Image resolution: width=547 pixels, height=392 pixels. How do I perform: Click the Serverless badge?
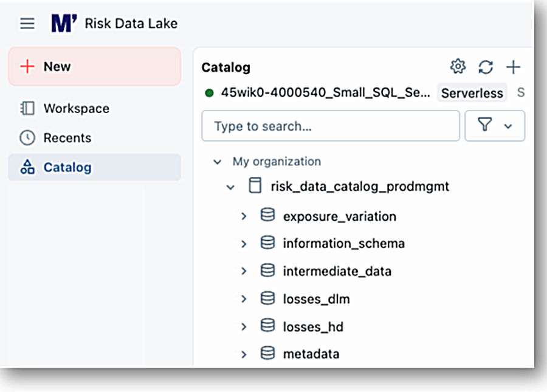point(472,93)
